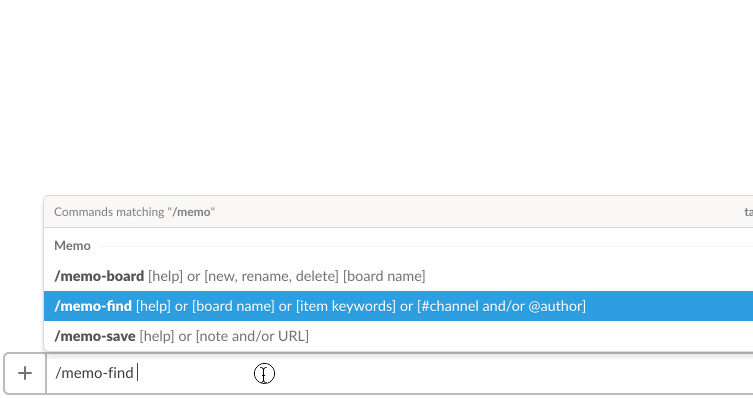Click the Memo app section label
The image size is (753, 398).
(72, 245)
